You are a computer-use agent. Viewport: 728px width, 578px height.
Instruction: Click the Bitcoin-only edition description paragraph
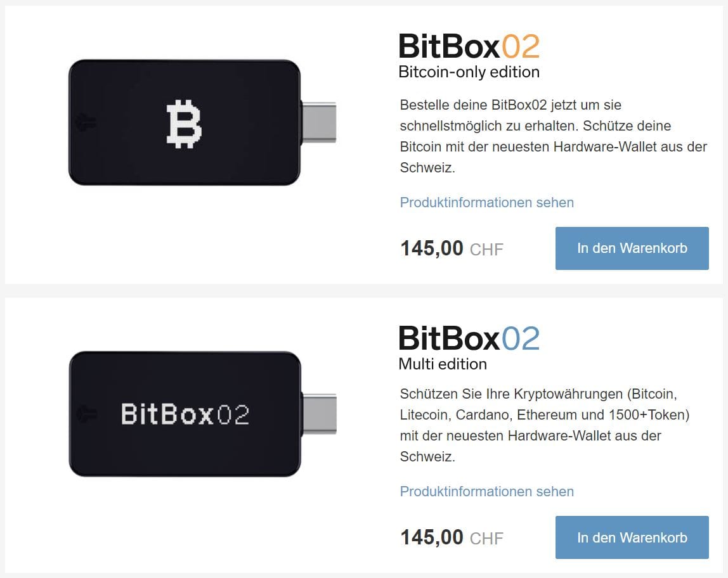pyautogui.click(x=553, y=136)
